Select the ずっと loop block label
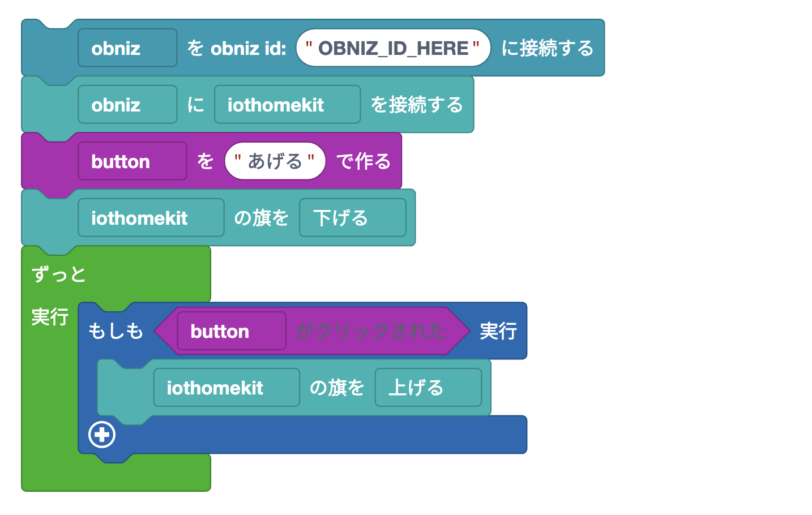Viewport: 812px width, 515px height. (59, 274)
